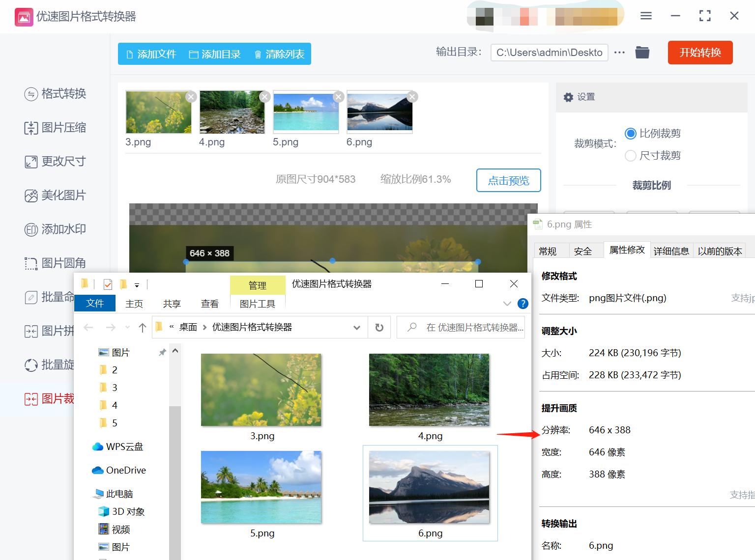Click the 清除列表 toolbar icon
The height and width of the screenshot is (560, 755).
coord(258,54)
